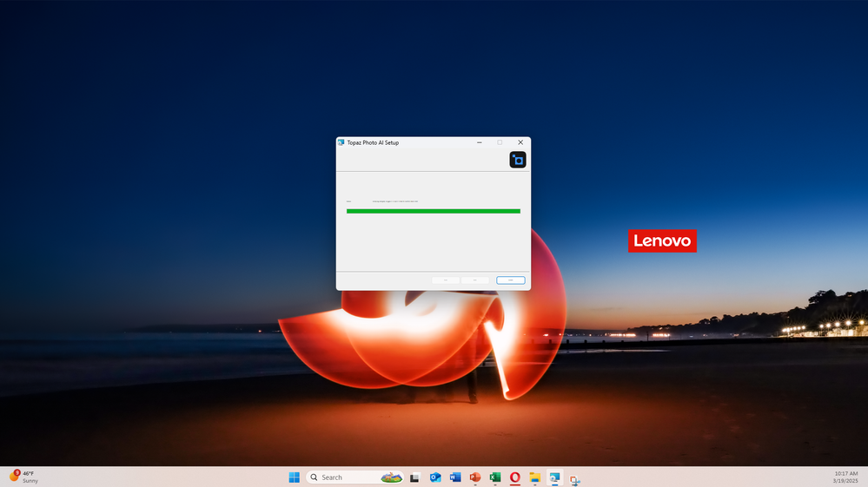Image resolution: width=868 pixels, height=487 pixels.
Task: Minimize the Topaz Photo AI Setup window
Action: (480, 142)
